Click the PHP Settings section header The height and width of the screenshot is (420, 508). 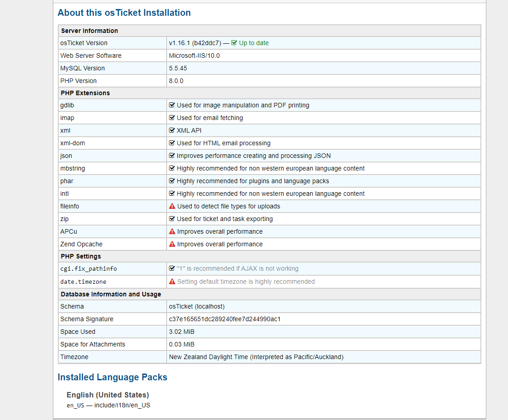click(x=81, y=256)
